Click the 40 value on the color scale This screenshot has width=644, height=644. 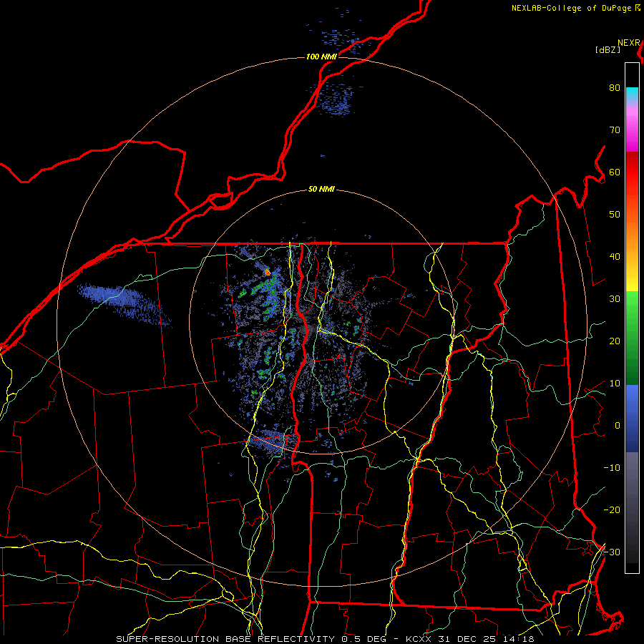615,257
